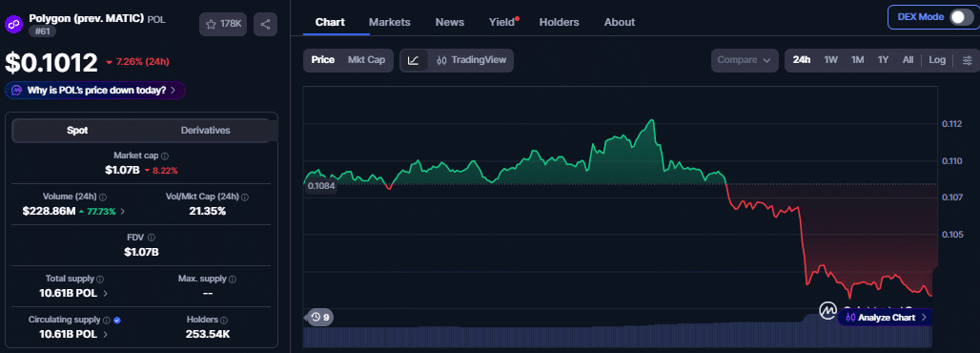980x353 pixels.
Task: Expand 'Why is POL's price down today?'
Action: click(x=95, y=90)
